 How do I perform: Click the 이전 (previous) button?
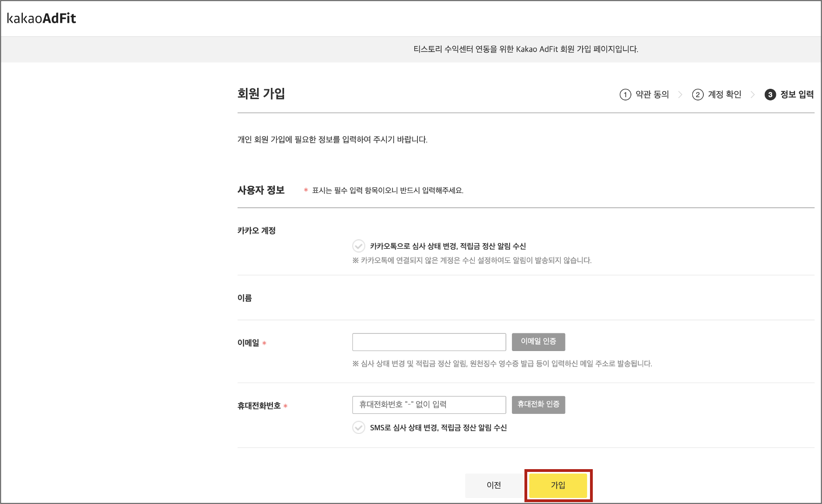494,485
